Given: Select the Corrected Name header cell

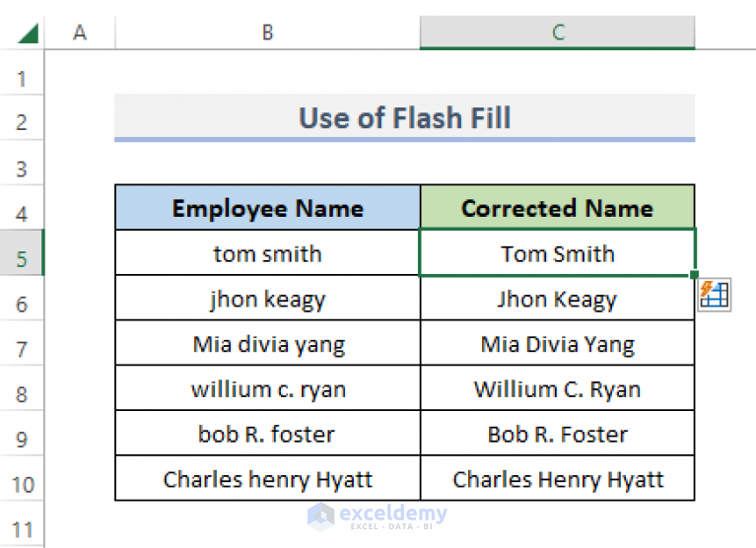Looking at the screenshot, I should [557, 208].
